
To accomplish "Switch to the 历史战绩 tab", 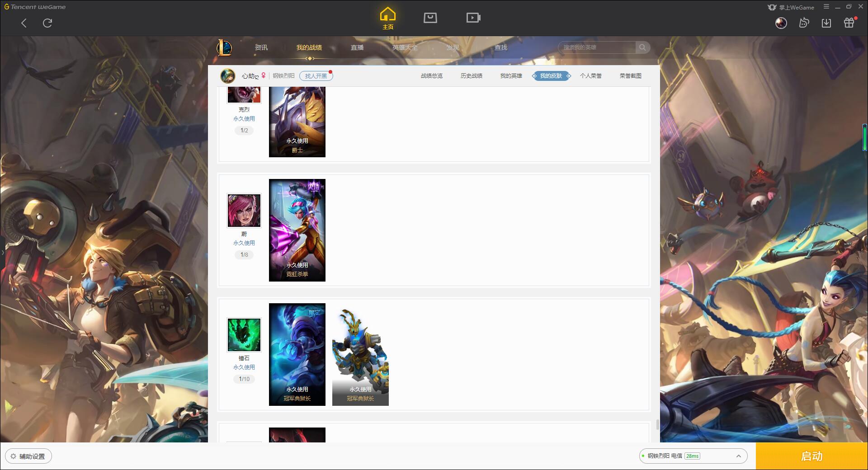I will pyautogui.click(x=472, y=76).
